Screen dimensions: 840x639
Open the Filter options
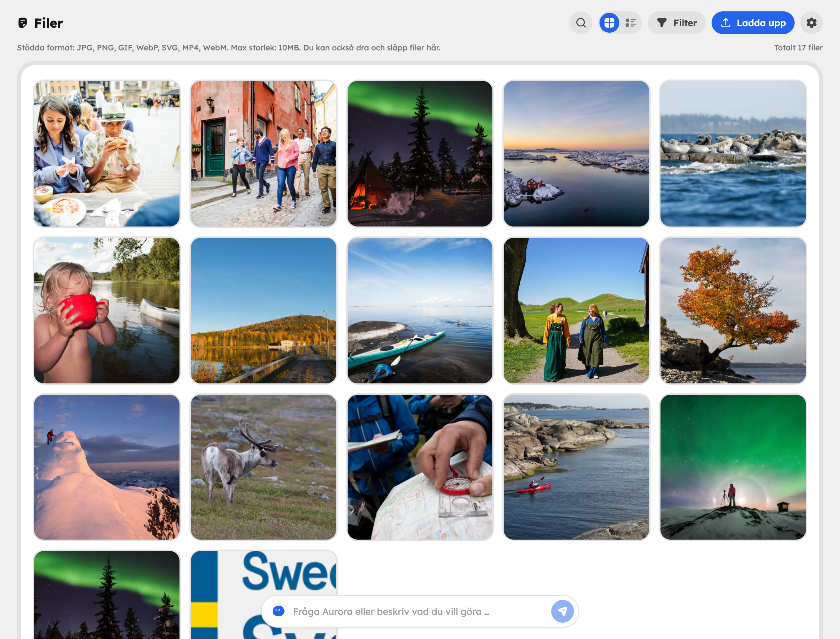tap(676, 23)
